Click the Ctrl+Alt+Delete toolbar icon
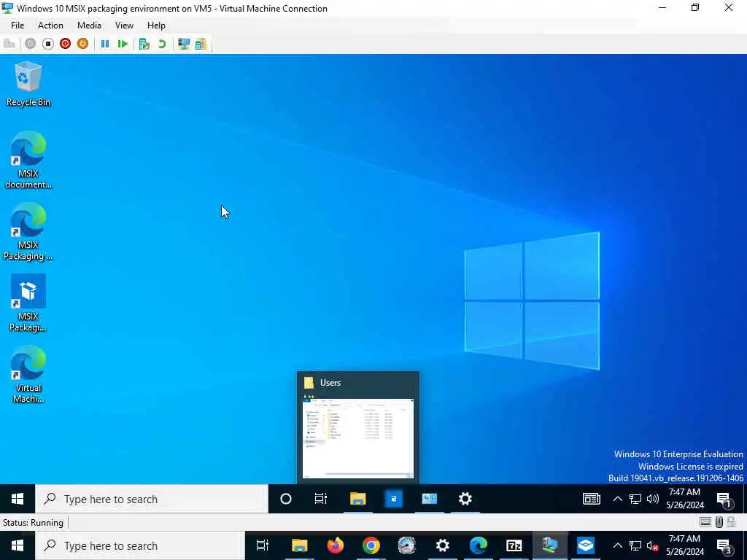The height and width of the screenshot is (560, 747). click(9, 44)
